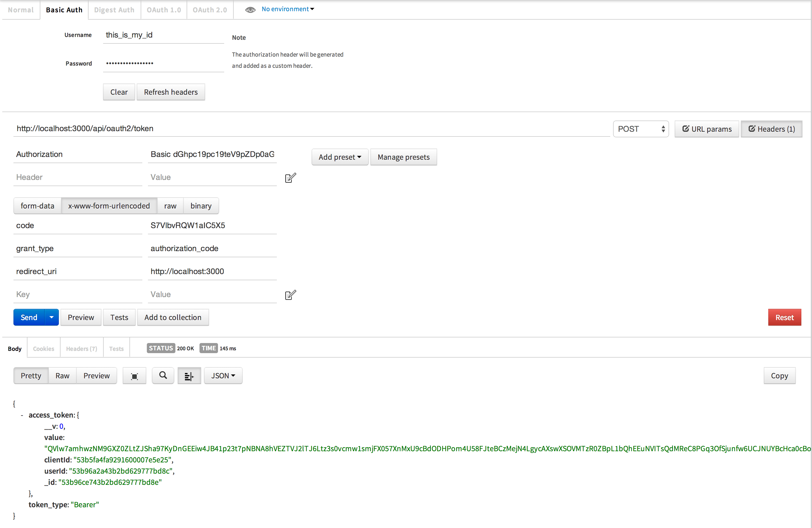Select the Raw response view tab
Screen dimensions: 812x528
pyautogui.click(x=62, y=375)
